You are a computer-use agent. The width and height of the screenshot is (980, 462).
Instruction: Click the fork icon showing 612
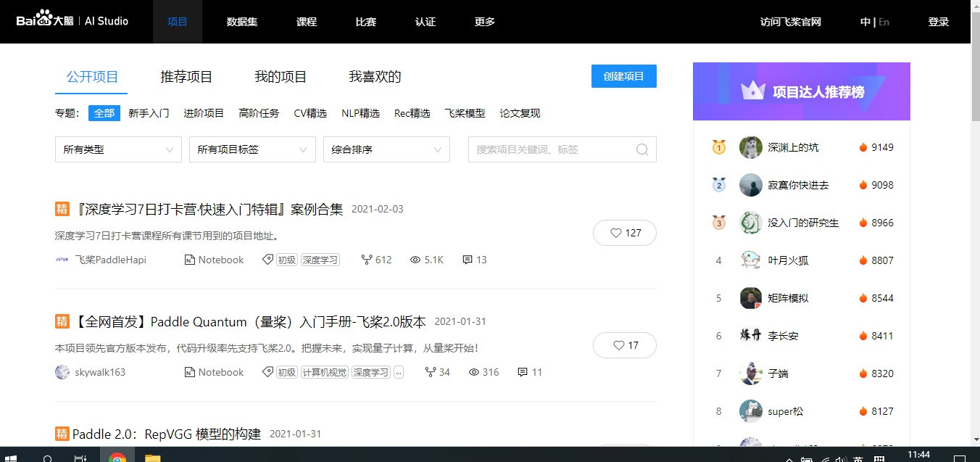click(x=366, y=260)
